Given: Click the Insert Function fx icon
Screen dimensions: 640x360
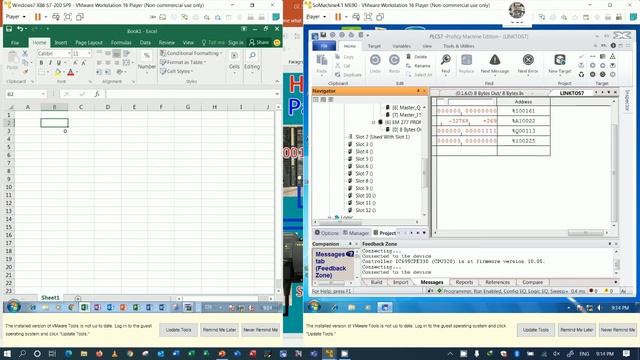Looking at the screenshot, I should (x=97, y=94).
